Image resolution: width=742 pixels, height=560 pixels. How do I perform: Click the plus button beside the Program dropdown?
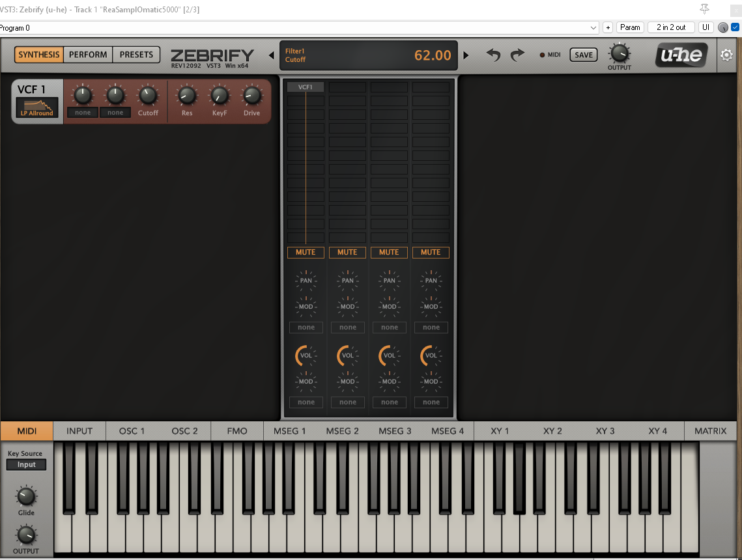point(608,27)
